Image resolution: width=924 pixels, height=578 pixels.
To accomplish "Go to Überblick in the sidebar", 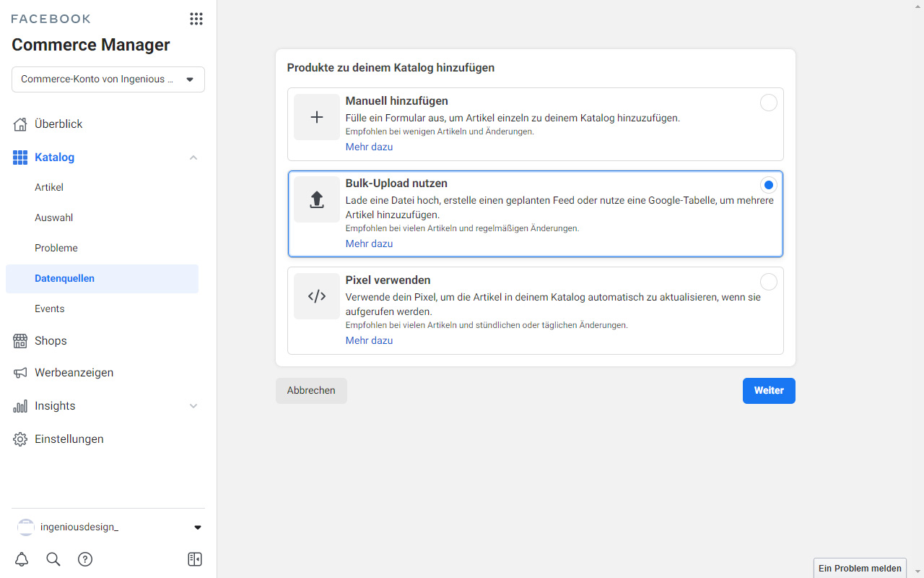I will point(58,124).
